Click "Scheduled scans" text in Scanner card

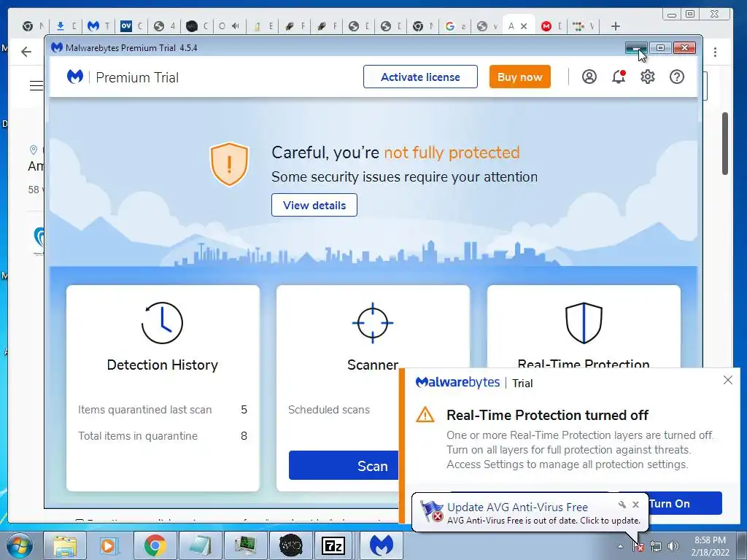tap(329, 410)
